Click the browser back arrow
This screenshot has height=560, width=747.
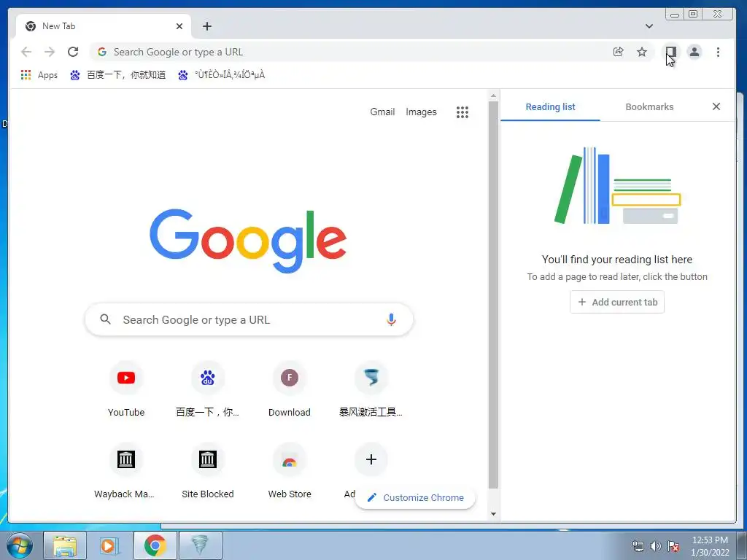click(x=26, y=52)
